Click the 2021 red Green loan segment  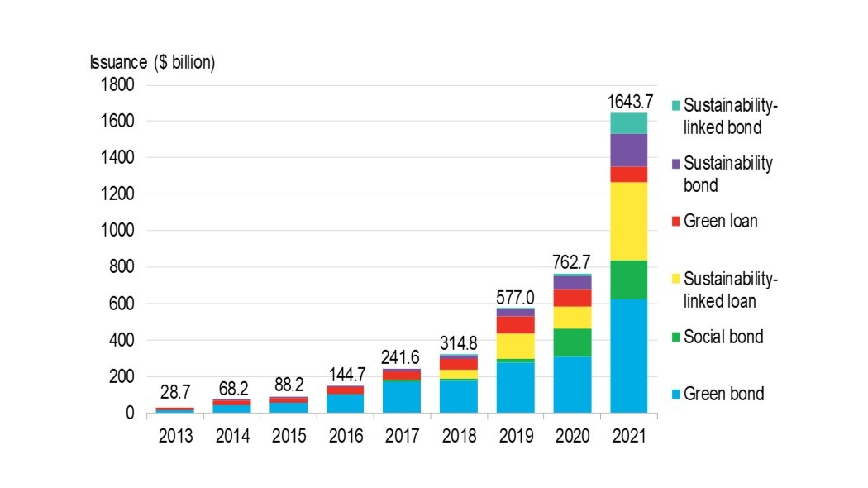[x=629, y=175]
